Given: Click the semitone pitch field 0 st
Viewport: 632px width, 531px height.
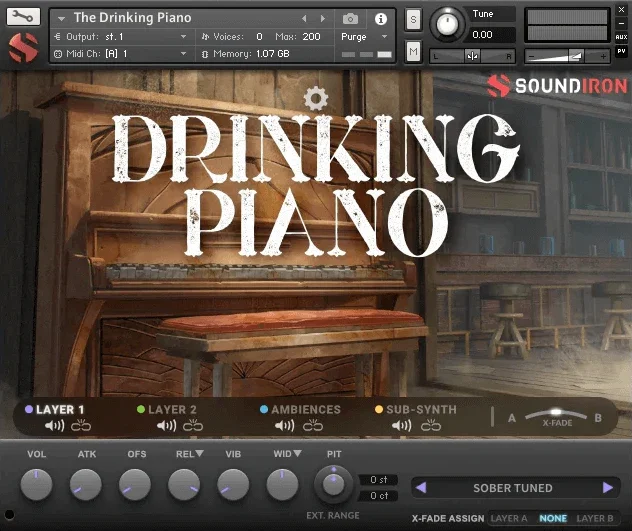Looking at the screenshot, I should 378,480.
